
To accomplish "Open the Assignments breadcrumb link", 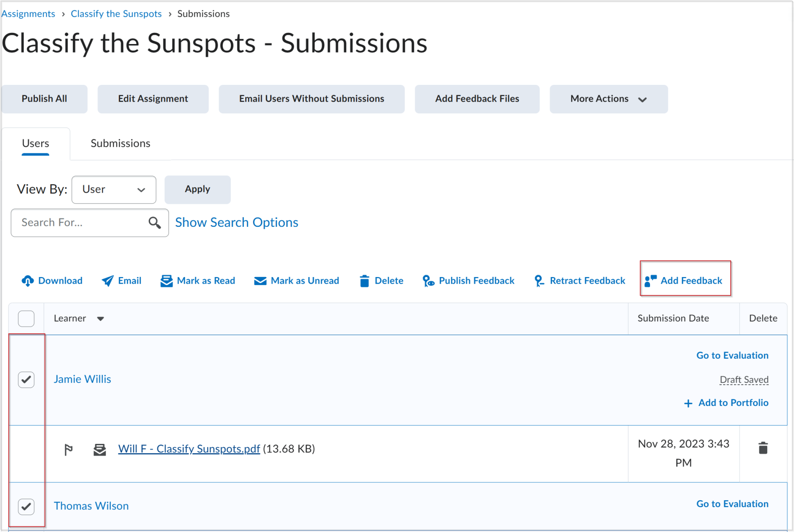I will click(x=28, y=14).
